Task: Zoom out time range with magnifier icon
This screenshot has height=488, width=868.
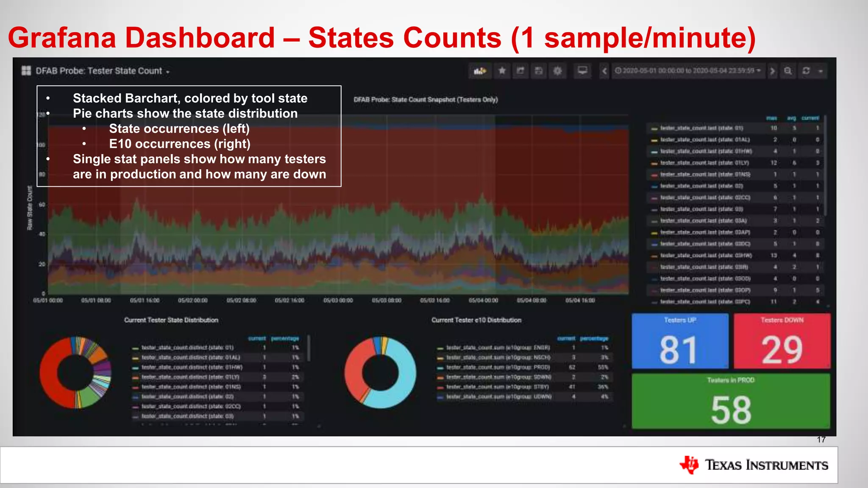Action: (x=788, y=71)
